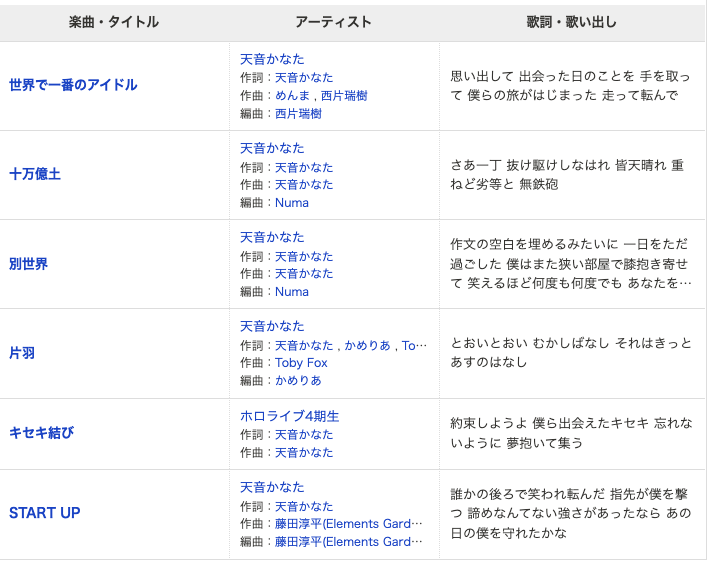Click arranger Numa in the 別世界 row
713x564 pixels.
point(292,292)
